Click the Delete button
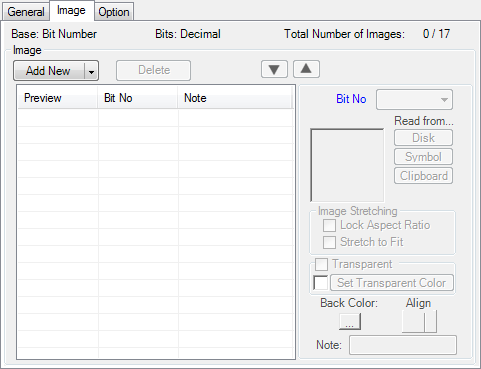Image resolution: width=481 pixels, height=369 pixels. (x=153, y=70)
